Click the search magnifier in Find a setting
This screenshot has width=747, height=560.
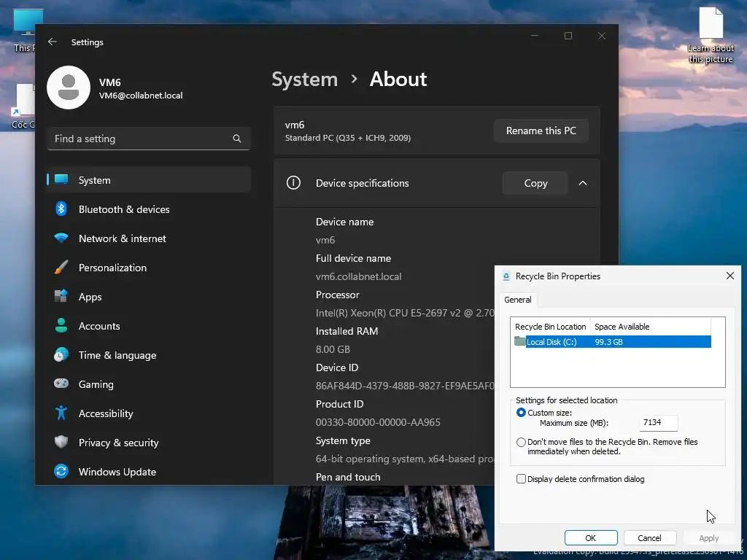[x=237, y=139]
